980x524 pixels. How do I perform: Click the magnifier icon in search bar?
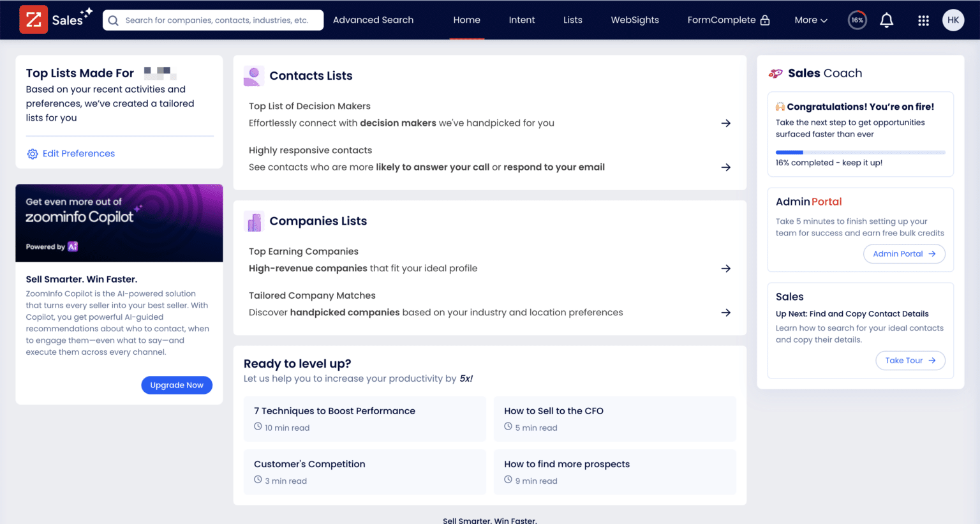tap(113, 20)
